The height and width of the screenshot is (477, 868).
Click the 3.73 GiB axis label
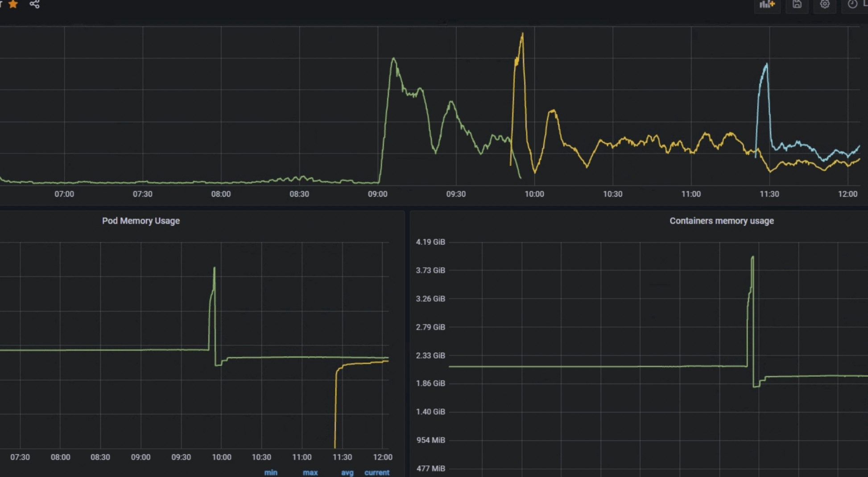click(430, 270)
